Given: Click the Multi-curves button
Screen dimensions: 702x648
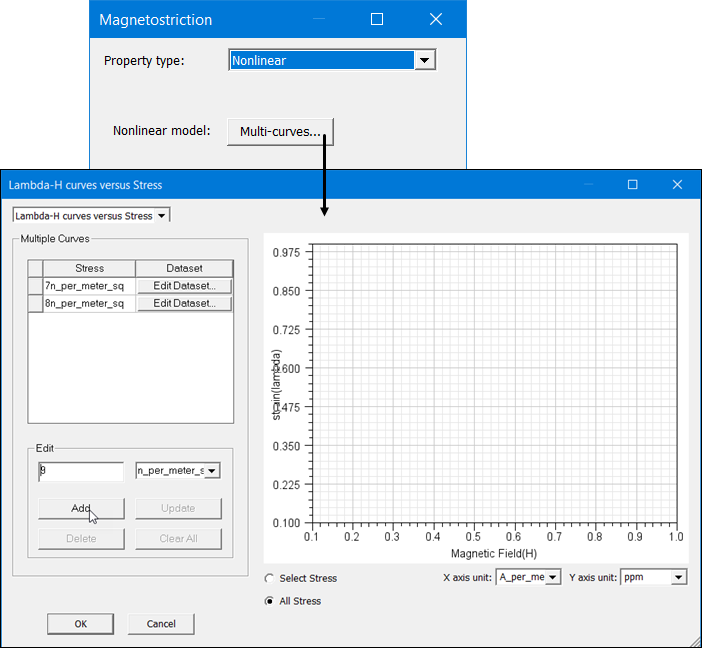Looking at the screenshot, I should coord(279,131).
